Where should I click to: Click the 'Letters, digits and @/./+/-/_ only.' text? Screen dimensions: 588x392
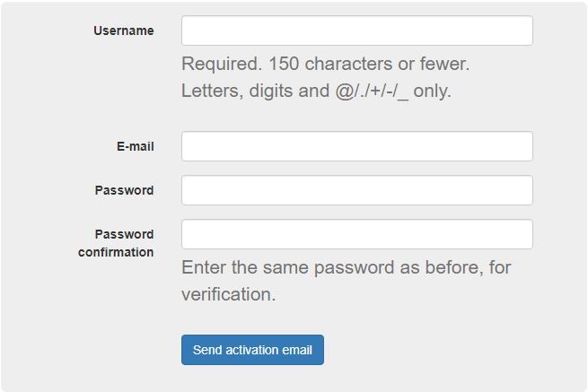[x=316, y=91]
